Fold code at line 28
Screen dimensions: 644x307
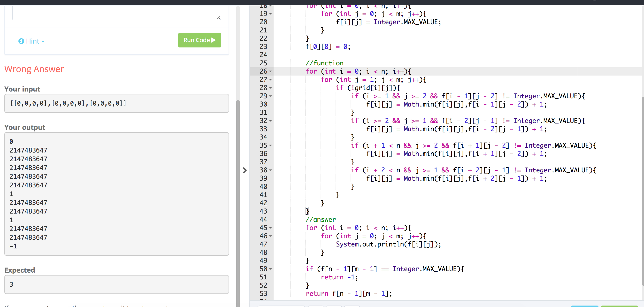(270, 88)
